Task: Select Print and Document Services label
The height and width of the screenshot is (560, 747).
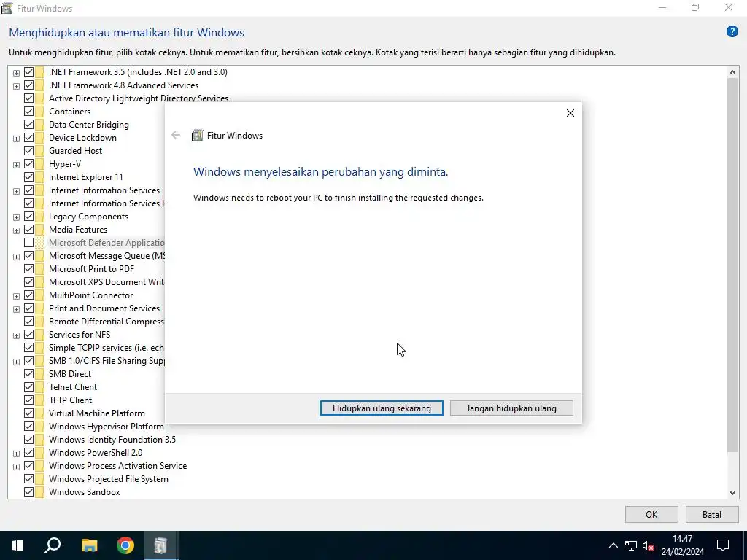Action: pos(104,308)
